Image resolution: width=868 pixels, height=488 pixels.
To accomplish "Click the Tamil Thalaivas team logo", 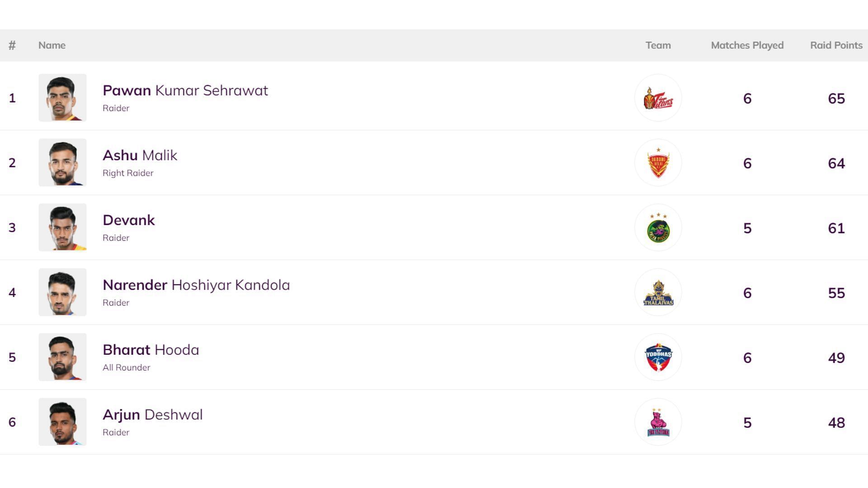I will pyautogui.click(x=658, y=292).
